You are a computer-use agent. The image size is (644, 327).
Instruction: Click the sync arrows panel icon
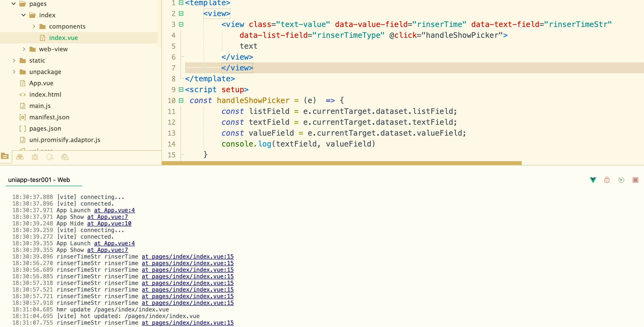pyautogui.click(x=50, y=157)
